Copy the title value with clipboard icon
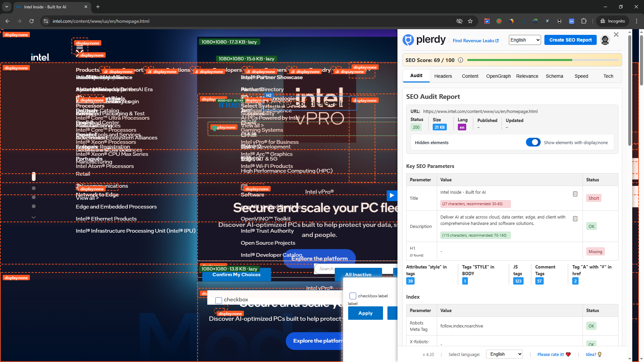 (575, 194)
